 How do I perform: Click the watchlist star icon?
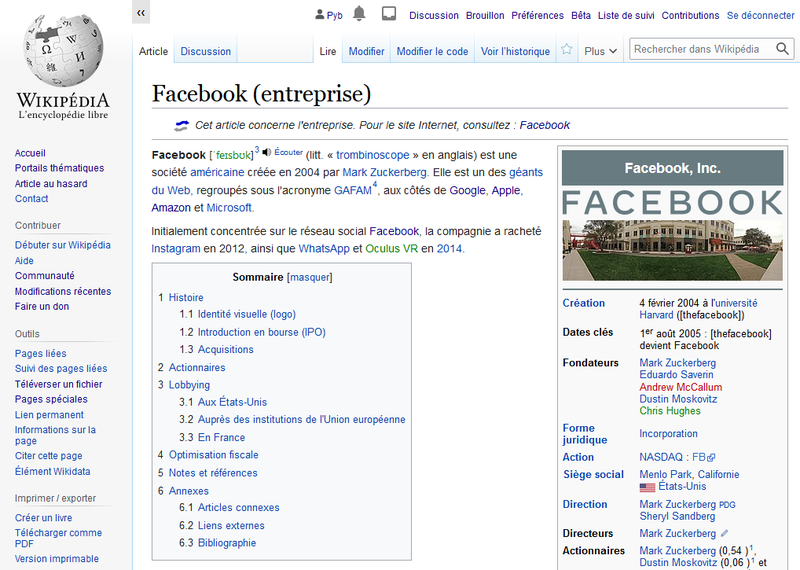(x=567, y=50)
